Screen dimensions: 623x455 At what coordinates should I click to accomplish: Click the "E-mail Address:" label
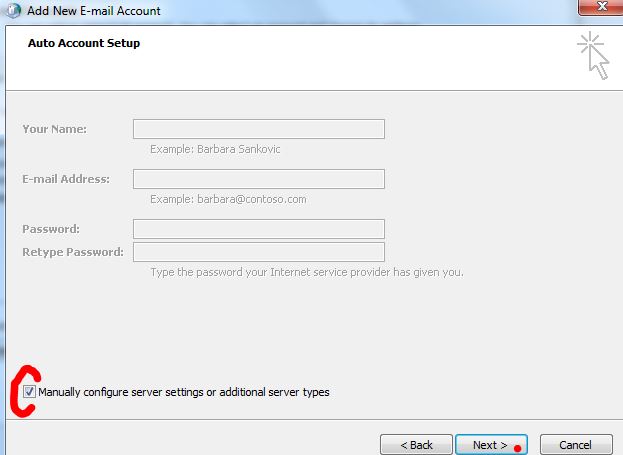[x=66, y=179]
